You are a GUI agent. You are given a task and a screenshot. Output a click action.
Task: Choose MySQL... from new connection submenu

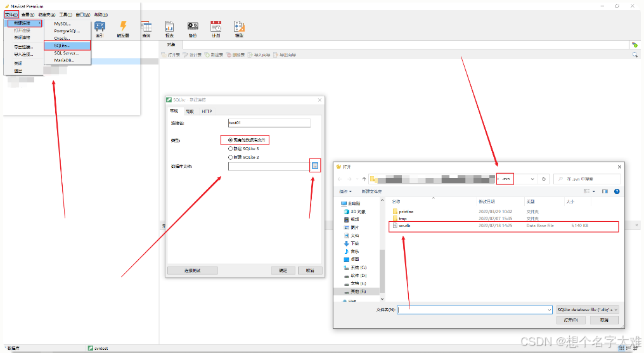tap(67, 24)
